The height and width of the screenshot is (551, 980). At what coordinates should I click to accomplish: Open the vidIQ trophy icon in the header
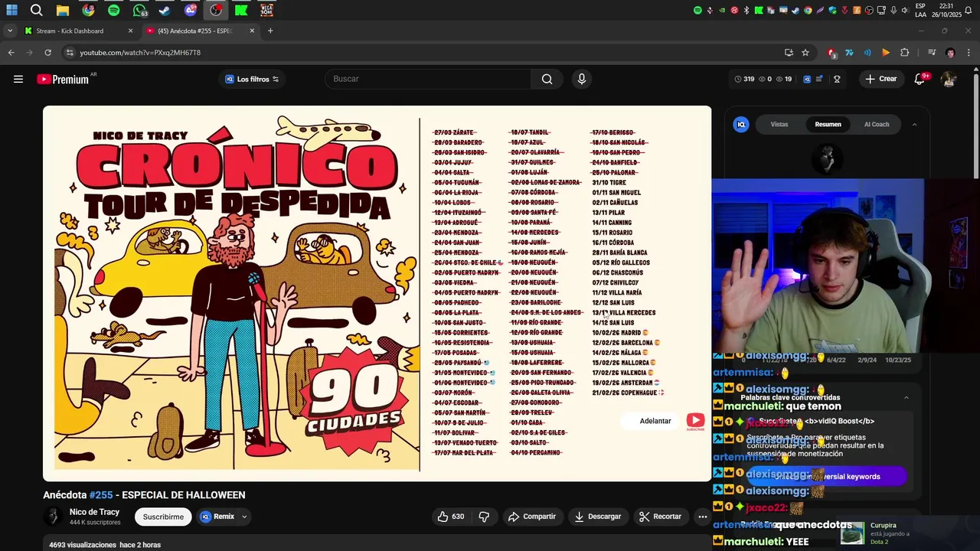tap(837, 79)
